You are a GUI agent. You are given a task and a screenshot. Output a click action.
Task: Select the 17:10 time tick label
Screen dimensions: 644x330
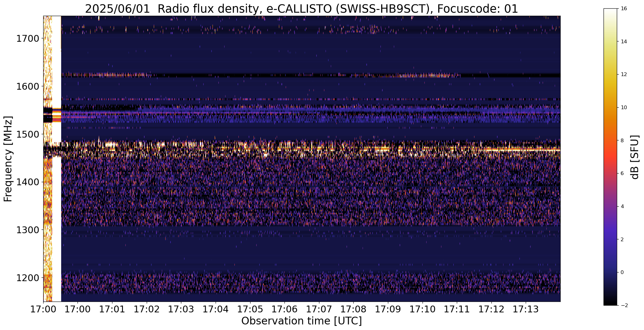click(423, 309)
